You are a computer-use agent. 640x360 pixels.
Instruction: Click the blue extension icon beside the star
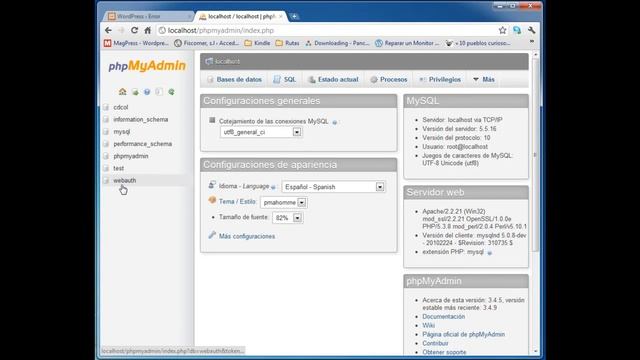tap(517, 30)
